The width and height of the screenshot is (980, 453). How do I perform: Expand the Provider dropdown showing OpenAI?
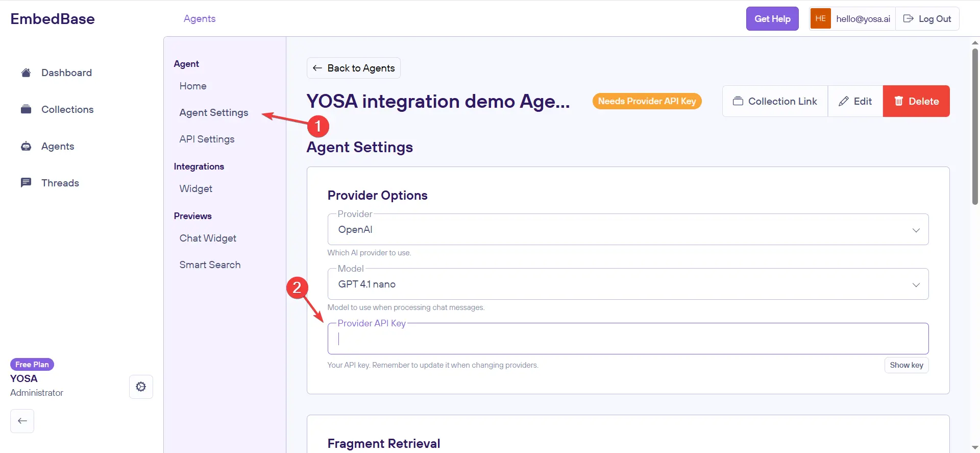[627, 230]
